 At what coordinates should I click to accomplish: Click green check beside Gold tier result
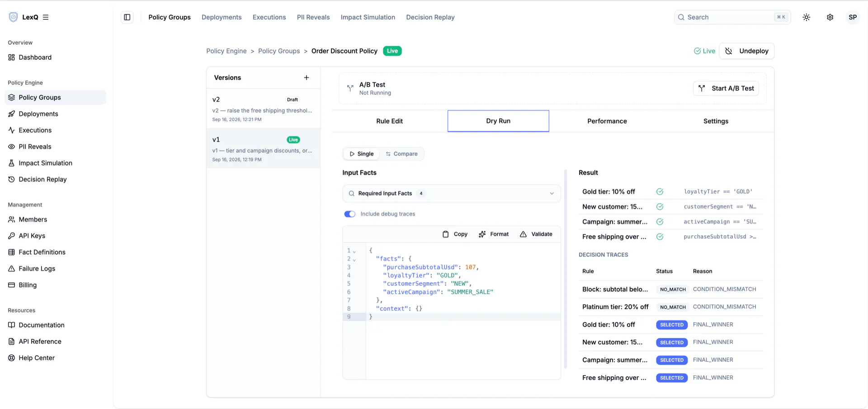pyautogui.click(x=660, y=192)
